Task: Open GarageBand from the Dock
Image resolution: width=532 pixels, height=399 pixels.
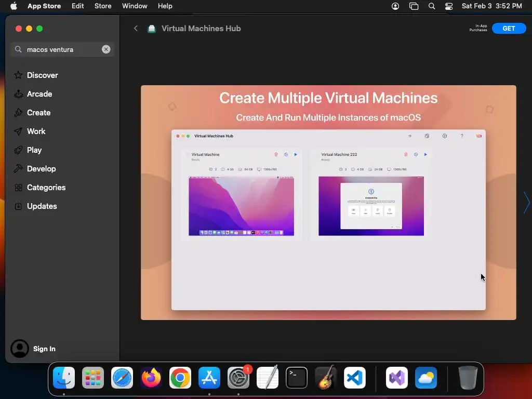Action: coord(326,378)
